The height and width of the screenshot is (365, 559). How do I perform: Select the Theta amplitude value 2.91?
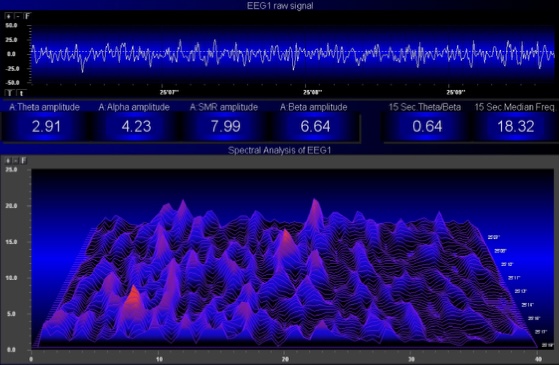[x=46, y=127]
